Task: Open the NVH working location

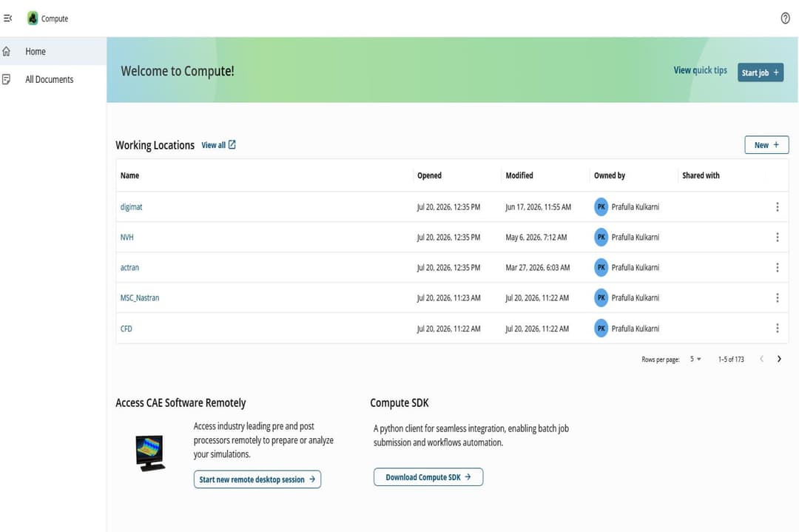Action: (x=127, y=237)
